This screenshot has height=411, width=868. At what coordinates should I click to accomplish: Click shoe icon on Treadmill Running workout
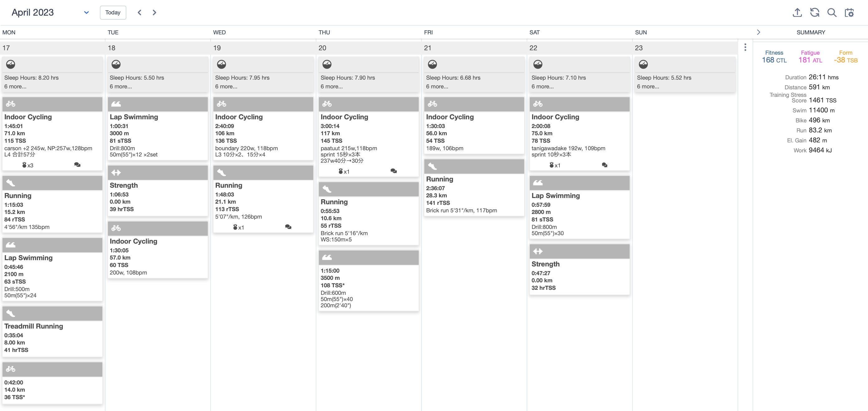point(11,313)
